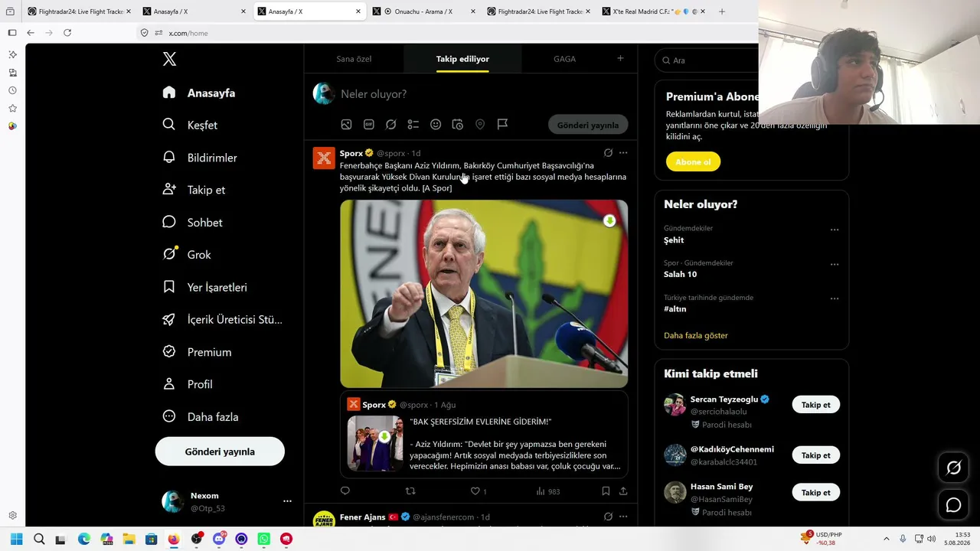
Task: Follow Hasan Sami Bey
Action: click(815, 493)
